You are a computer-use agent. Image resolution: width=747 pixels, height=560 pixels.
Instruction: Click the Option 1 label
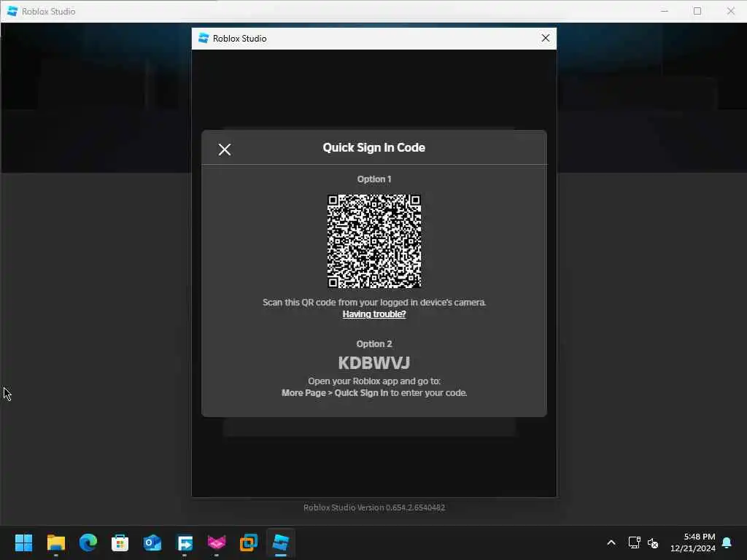(374, 179)
